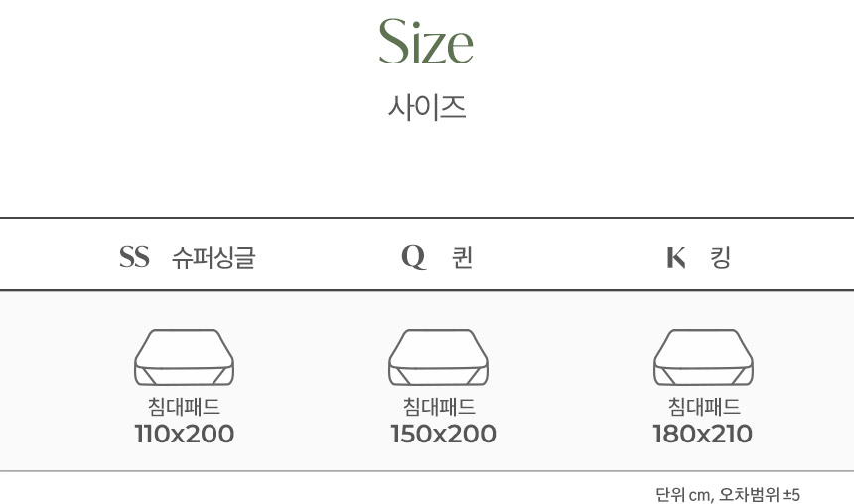
Task: Click the green Size heading
Action: click(426, 42)
